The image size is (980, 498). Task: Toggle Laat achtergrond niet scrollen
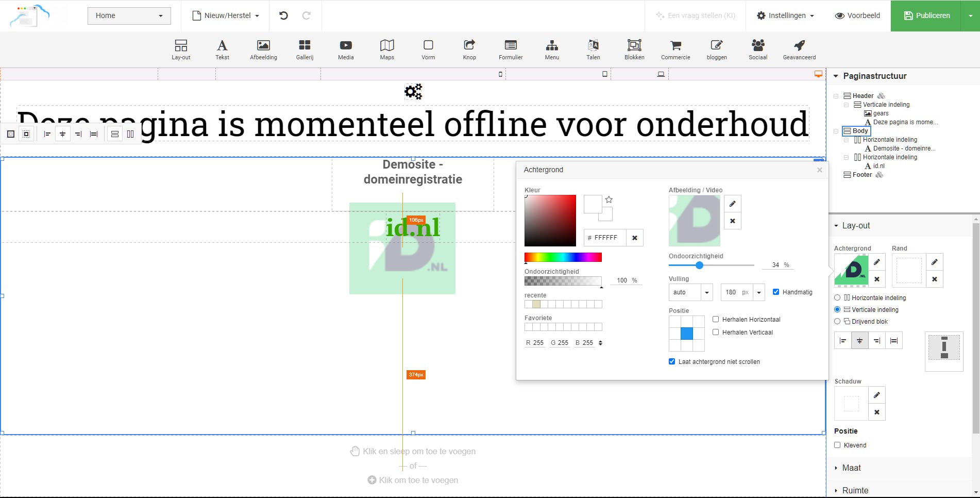[672, 361]
